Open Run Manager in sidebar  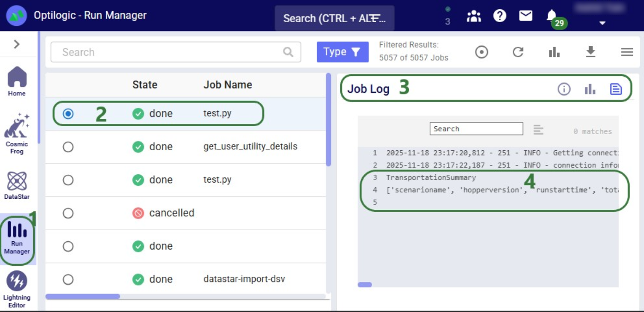point(17,239)
